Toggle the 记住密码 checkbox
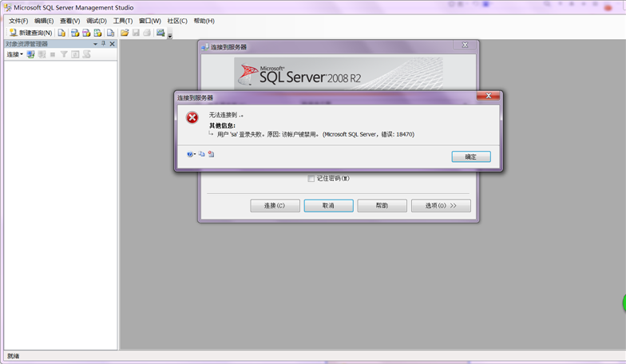Screen dimensions: 626x364 tap(311, 179)
